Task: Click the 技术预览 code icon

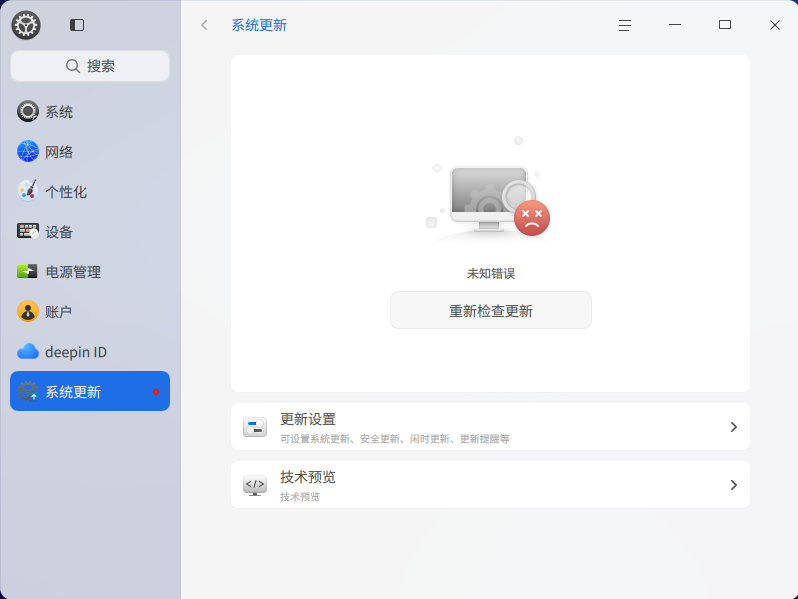Action: click(254, 485)
